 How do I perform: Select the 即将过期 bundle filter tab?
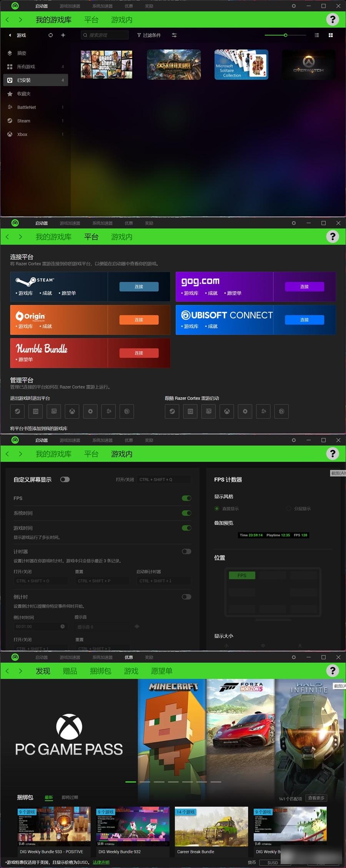(70, 797)
